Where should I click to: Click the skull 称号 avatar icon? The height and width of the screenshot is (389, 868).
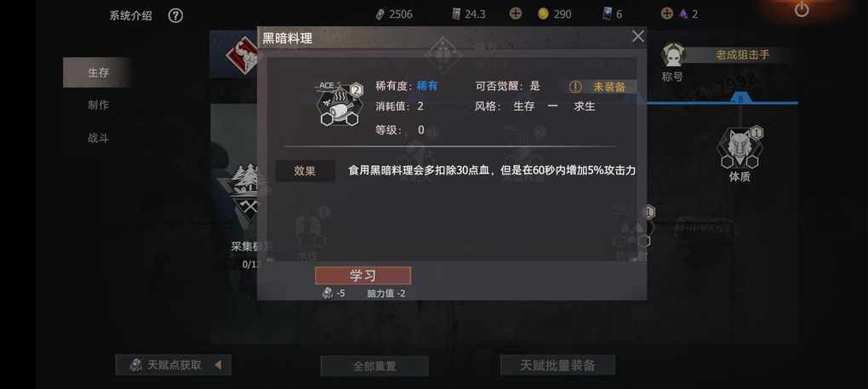(x=674, y=54)
